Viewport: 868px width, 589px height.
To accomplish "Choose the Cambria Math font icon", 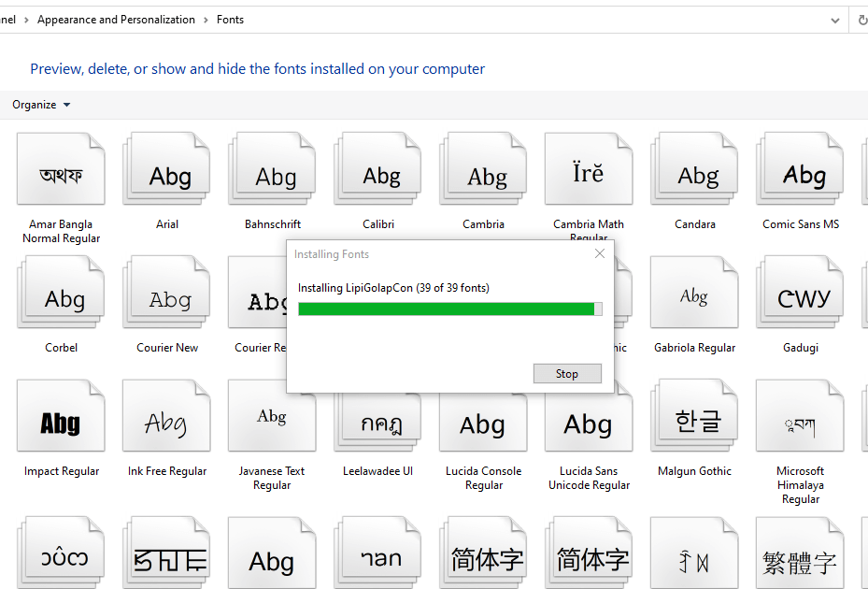I will click(590, 170).
